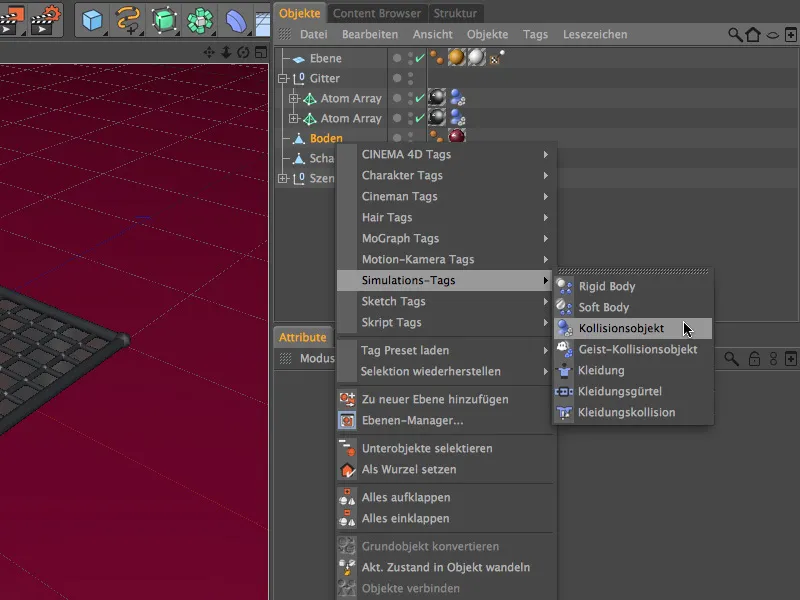
Task: Click the orange material tag on Ebene
Action: pyautogui.click(x=457, y=58)
